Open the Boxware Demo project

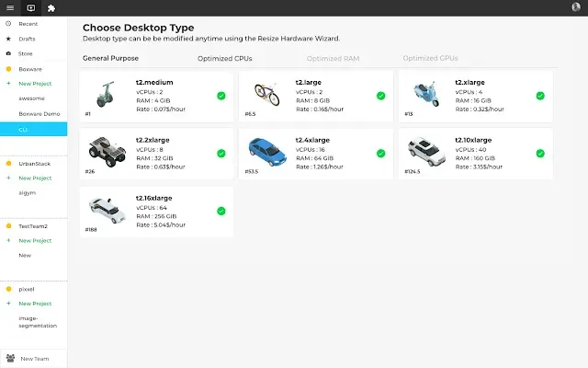tap(40, 114)
